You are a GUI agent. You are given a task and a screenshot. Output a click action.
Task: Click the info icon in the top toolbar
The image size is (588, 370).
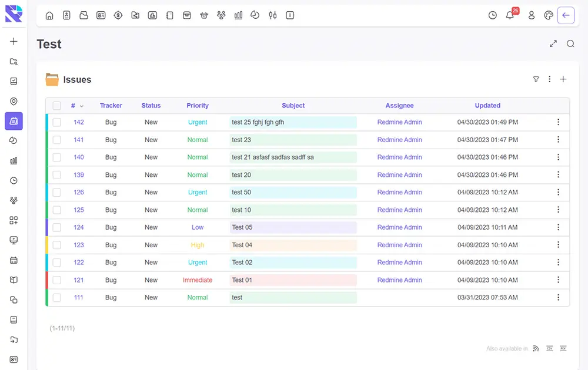(290, 15)
